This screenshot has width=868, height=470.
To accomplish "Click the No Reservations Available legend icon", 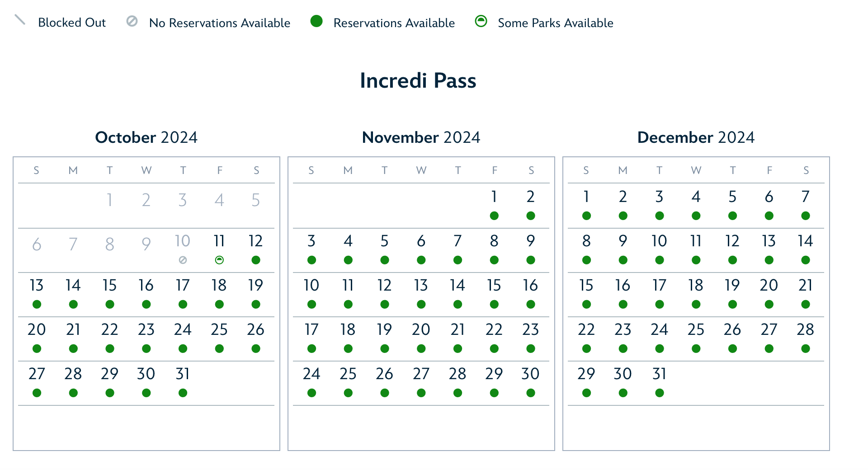I will click(x=132, y=21).
